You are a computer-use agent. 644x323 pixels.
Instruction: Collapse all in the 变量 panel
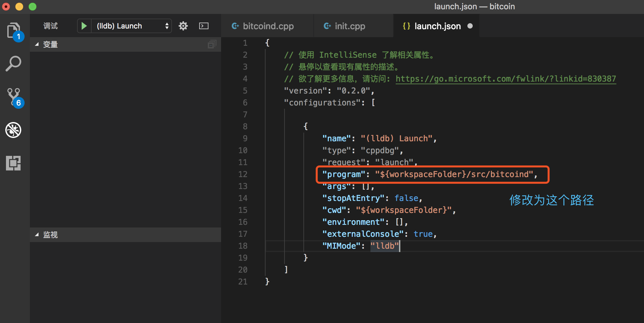(212, 44)
